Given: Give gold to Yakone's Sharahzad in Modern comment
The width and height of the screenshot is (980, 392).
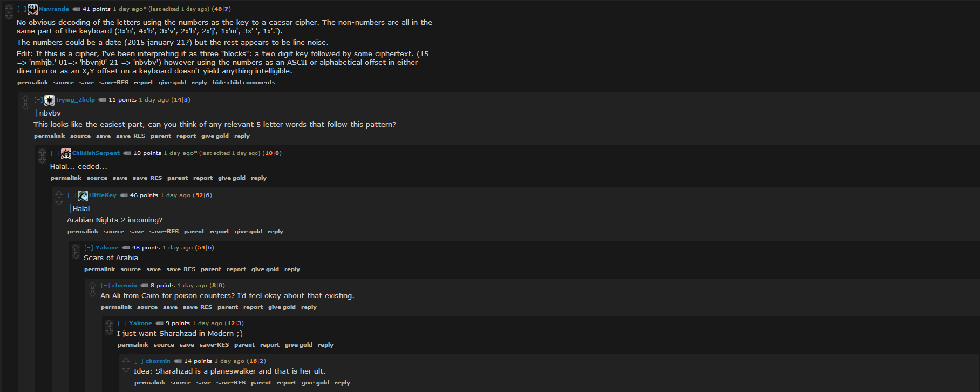Looking at the screenshot, I should coord(298,345).
